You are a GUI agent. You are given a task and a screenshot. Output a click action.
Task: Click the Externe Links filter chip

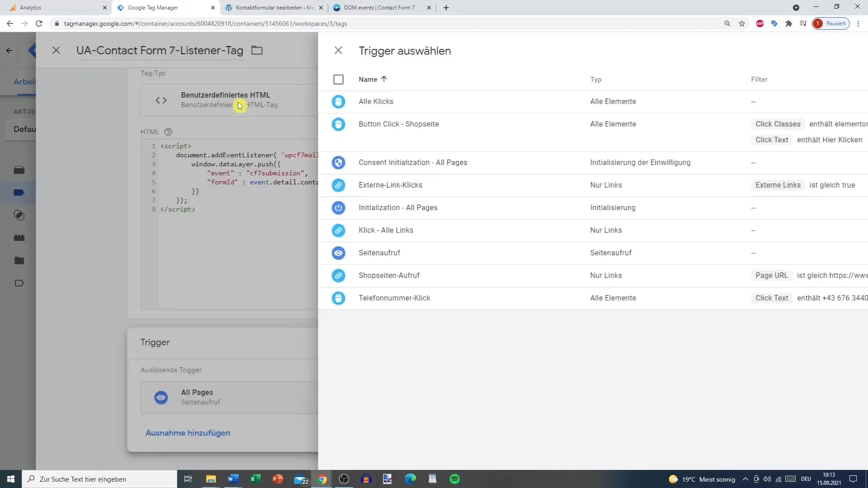(778, 185)
